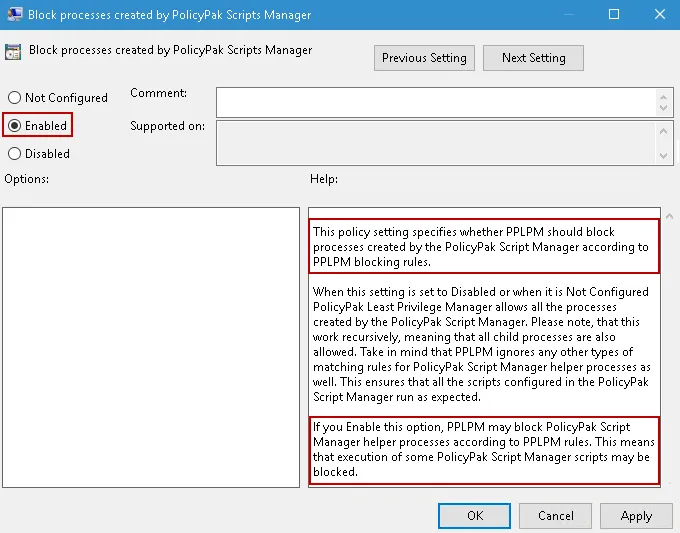This screenshot has width=680, height=533.
Task: Select the Not Configured radio button
Action: pyautogui.click(x=14, y=98)
